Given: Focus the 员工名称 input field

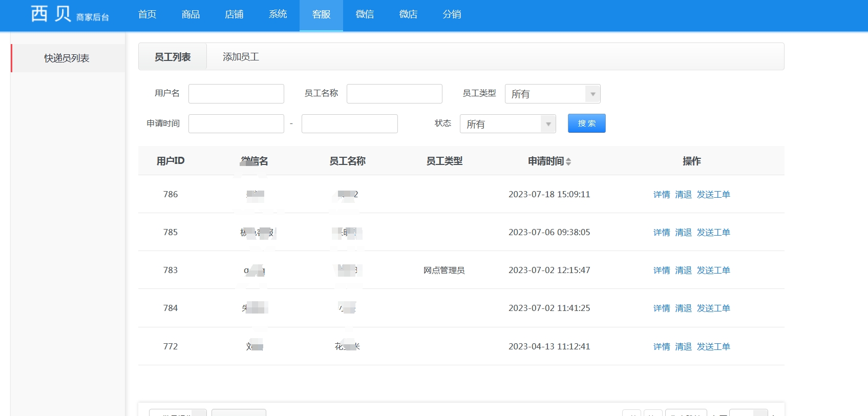Looking at the screenshot, I should pos(394,94).
